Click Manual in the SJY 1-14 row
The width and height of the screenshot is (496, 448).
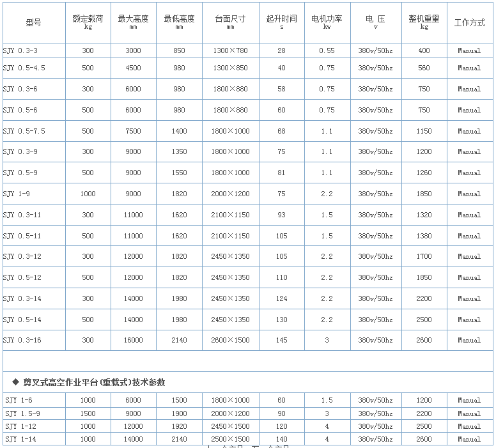tap(469, 439)
